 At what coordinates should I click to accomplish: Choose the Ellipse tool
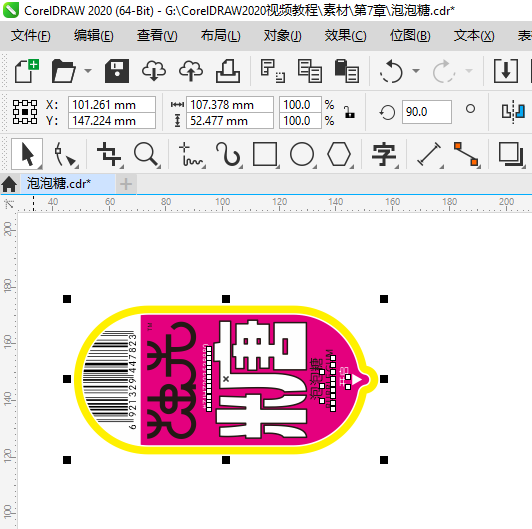302,154
